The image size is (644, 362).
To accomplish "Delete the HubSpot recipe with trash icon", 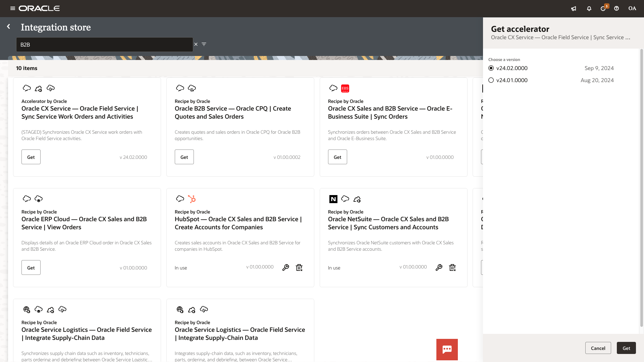I will [299, 267].
